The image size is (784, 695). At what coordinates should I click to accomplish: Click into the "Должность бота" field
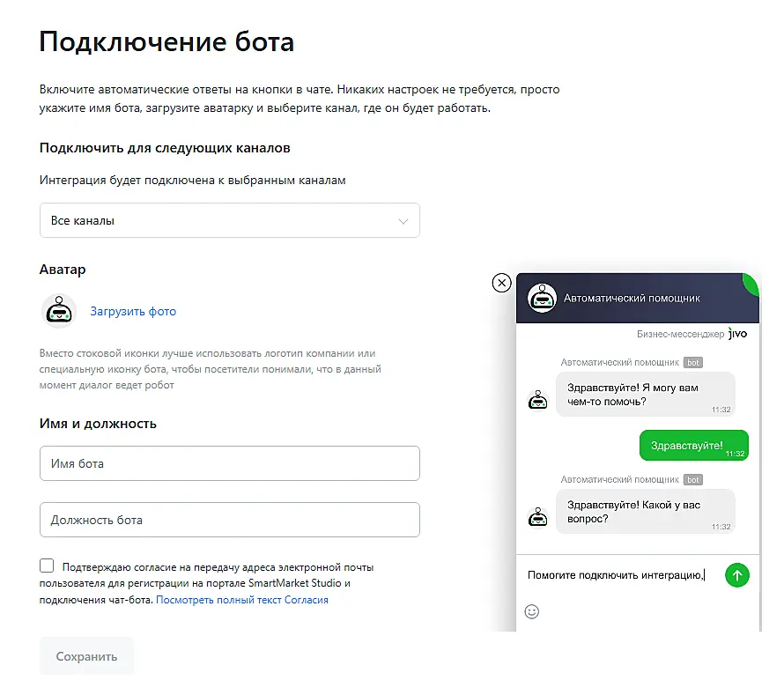coord(229,520)
